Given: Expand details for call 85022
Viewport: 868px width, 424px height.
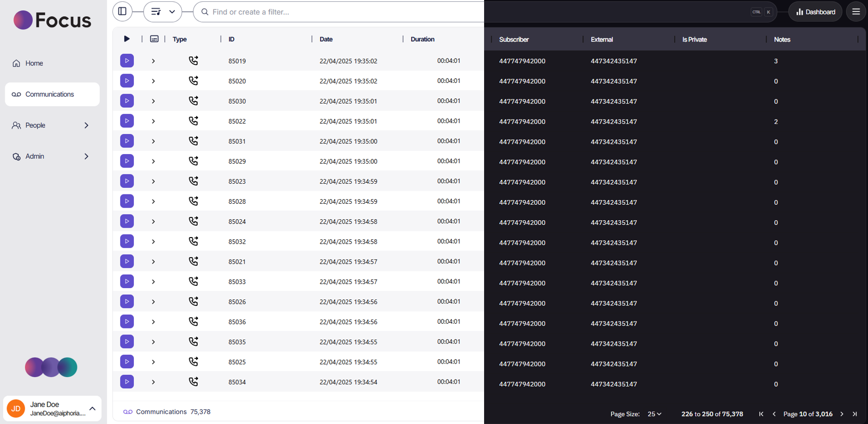Looking at the screenshot, I should click(x=153, y=120).
